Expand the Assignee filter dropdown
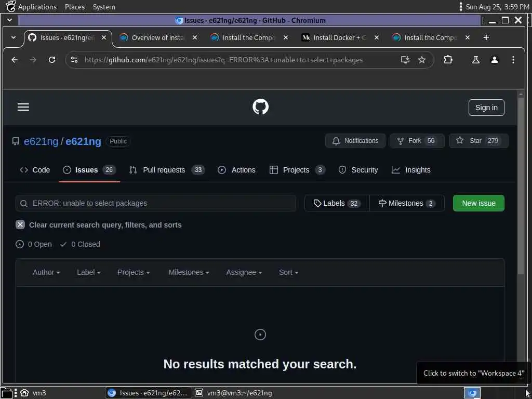The width and height of the screenshot is (532, 399). click(x=244, y=272)
